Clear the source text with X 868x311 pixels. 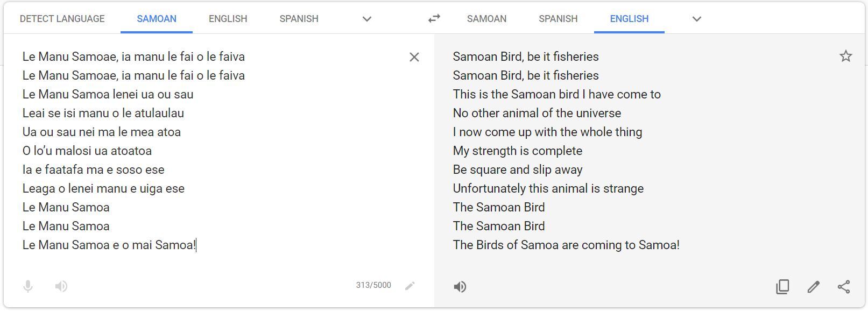414,57
